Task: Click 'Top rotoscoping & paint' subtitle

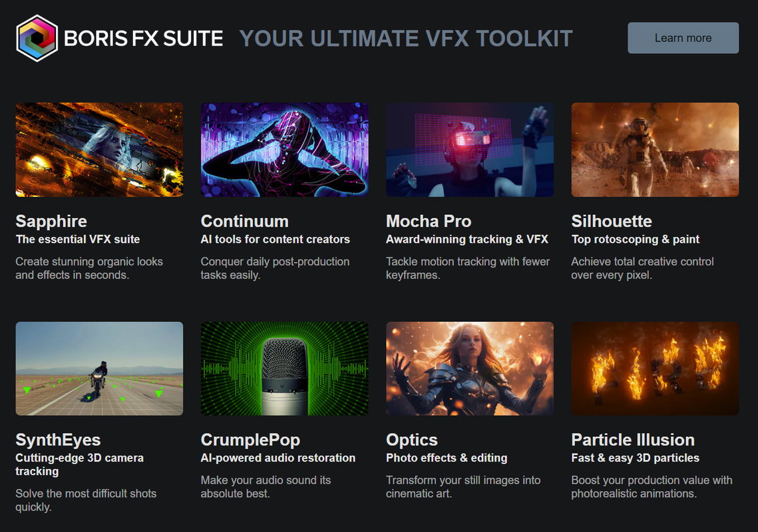Action: pos(635,239)
